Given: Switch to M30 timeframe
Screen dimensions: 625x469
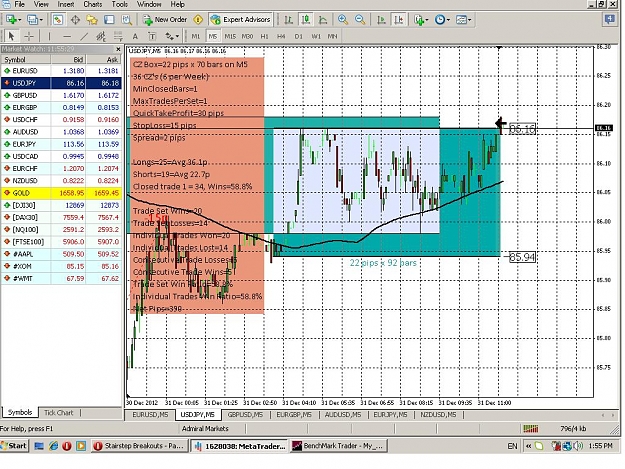Looking at the screenshot, I should click(248, 36).
